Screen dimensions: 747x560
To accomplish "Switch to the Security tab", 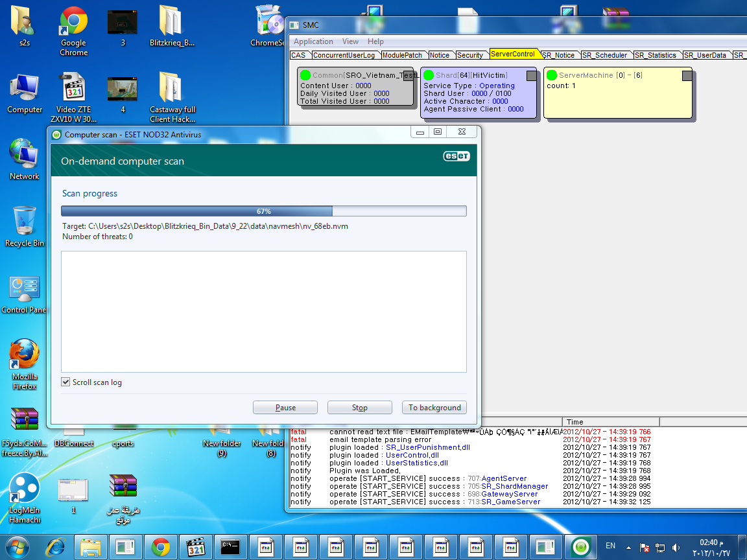I will pos(470,55).
